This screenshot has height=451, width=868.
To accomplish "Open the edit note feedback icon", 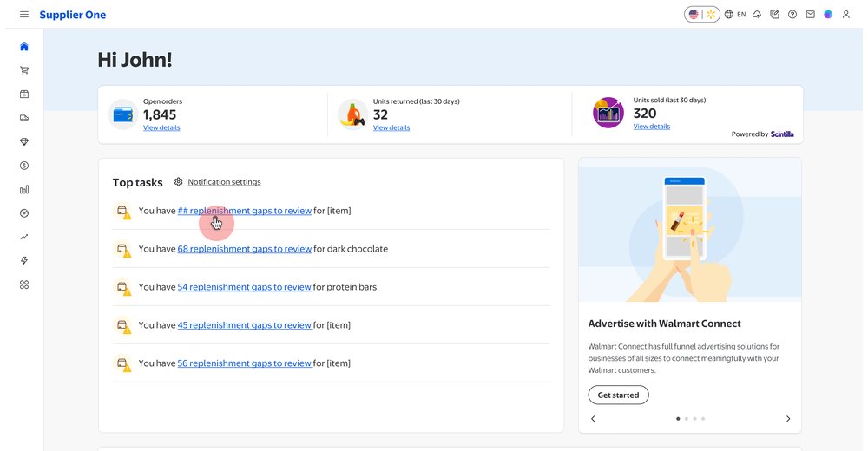I will click(774, 15).
